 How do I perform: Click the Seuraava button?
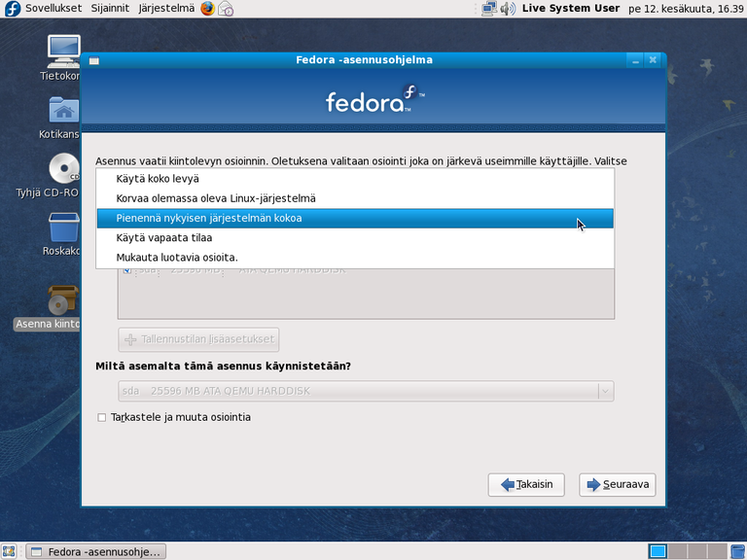pos(618,484)
